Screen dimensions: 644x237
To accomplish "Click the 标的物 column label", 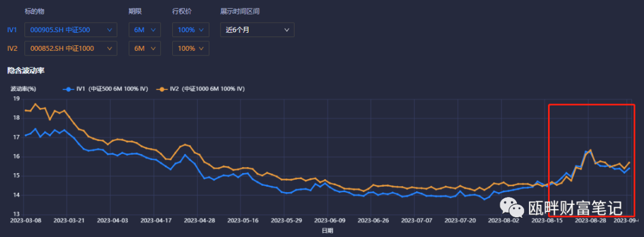I will [x=35, y=11].
